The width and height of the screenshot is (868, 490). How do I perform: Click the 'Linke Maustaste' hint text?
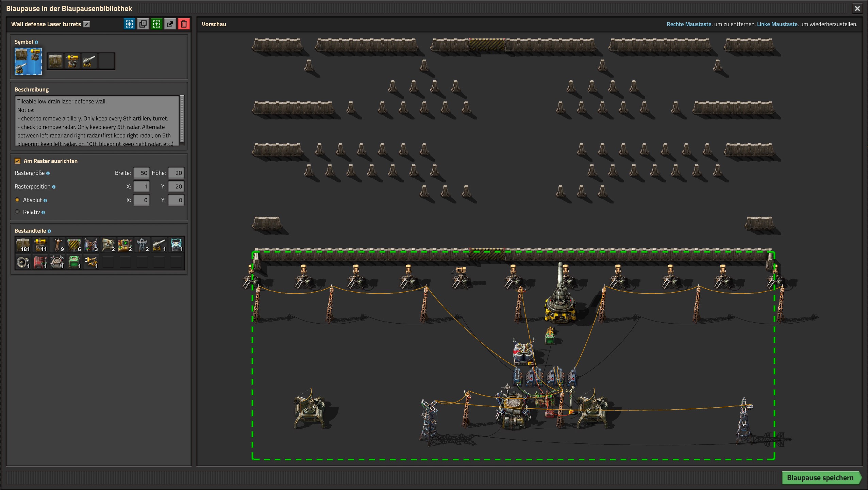pos(777,24)
